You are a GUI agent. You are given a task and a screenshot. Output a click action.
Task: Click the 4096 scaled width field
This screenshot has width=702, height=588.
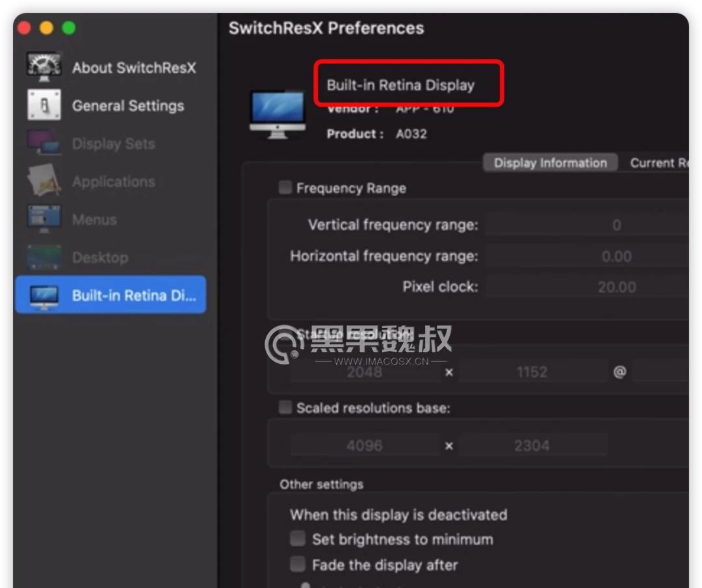[365, 446]
